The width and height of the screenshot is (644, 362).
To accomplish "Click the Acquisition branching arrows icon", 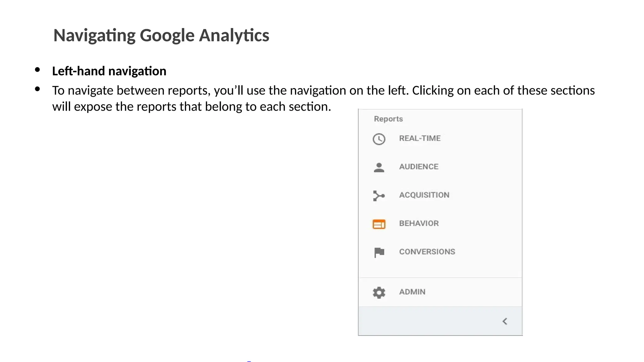I will [x=379, y=196].
